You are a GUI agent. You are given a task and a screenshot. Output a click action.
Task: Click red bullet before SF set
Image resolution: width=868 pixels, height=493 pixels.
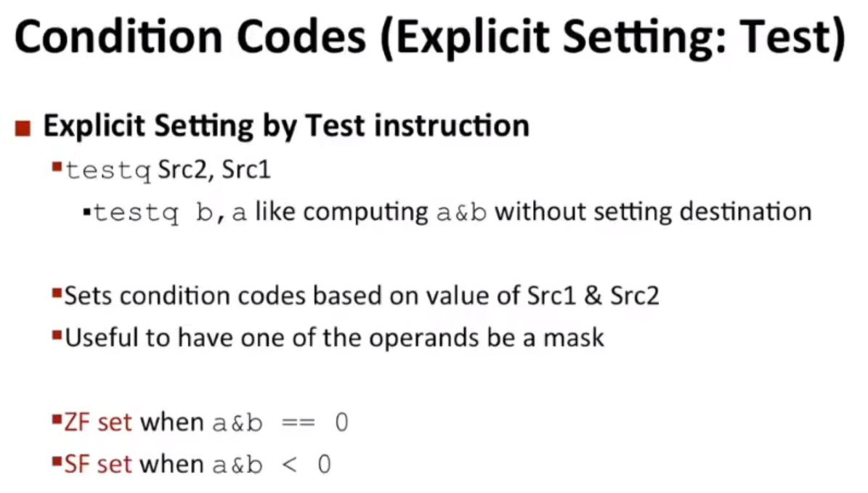click(57, 462)
